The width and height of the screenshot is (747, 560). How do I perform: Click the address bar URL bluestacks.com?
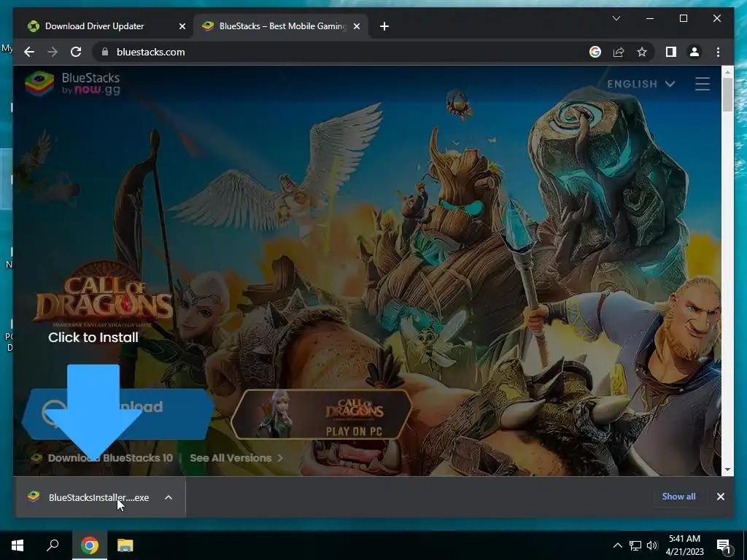(150, 52)
